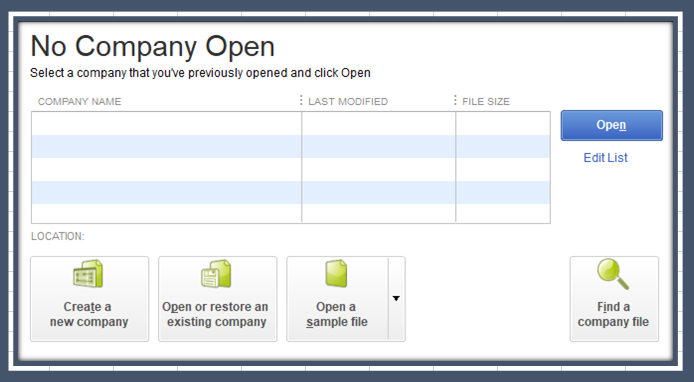Click the "Open or restore an existing company" label
Viewport: 694px width, 382px height.
click(x=216, y=314)
